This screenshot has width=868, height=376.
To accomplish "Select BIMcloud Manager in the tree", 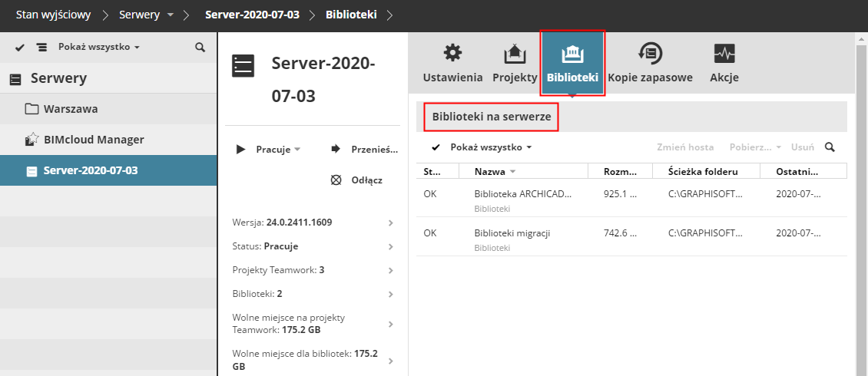I will (108, 140).
